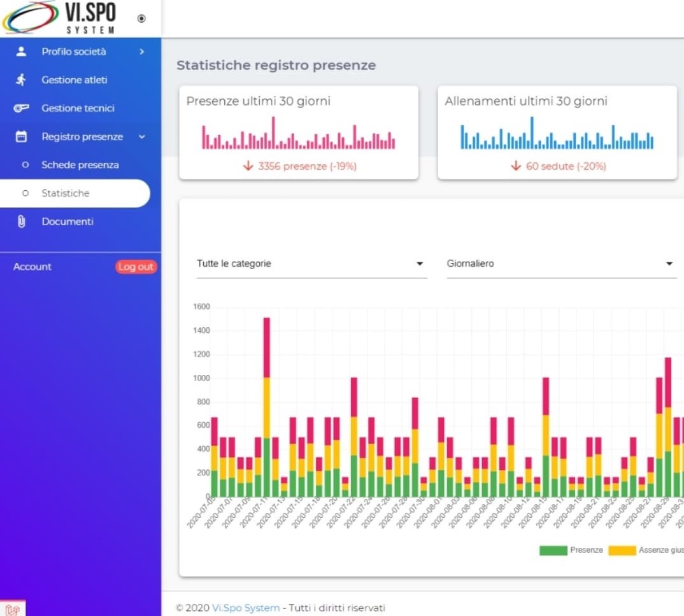Collapse the Registro presenze chevron
Viewport: 684px width, 616px height.
[x=142, y=136]
